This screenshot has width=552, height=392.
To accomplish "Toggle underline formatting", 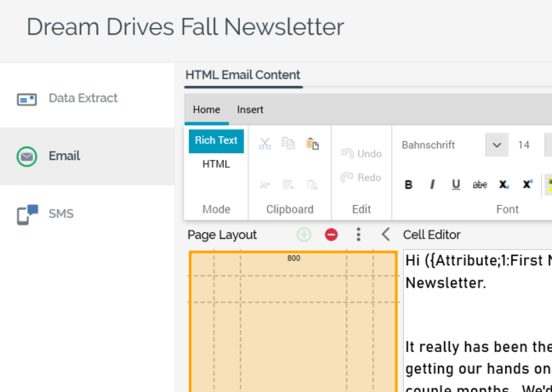I will click(x=456, y=185).
